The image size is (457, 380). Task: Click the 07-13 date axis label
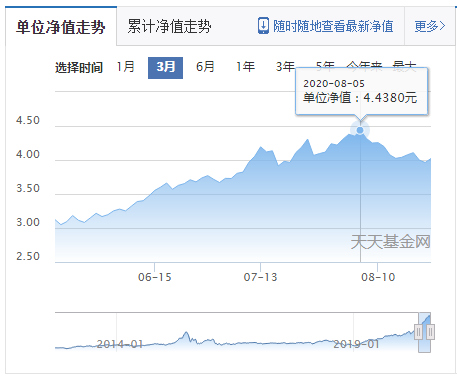(260, 277)
